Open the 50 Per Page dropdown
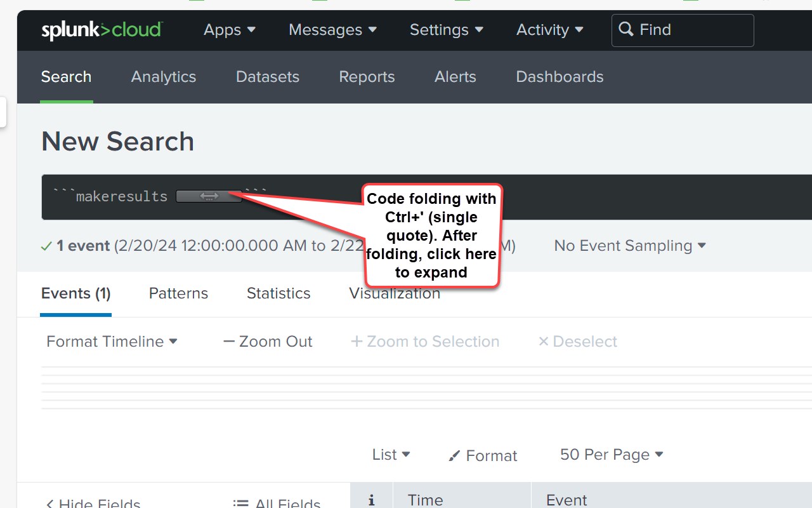This screenshot has width=812, height=508. [612, 455]
